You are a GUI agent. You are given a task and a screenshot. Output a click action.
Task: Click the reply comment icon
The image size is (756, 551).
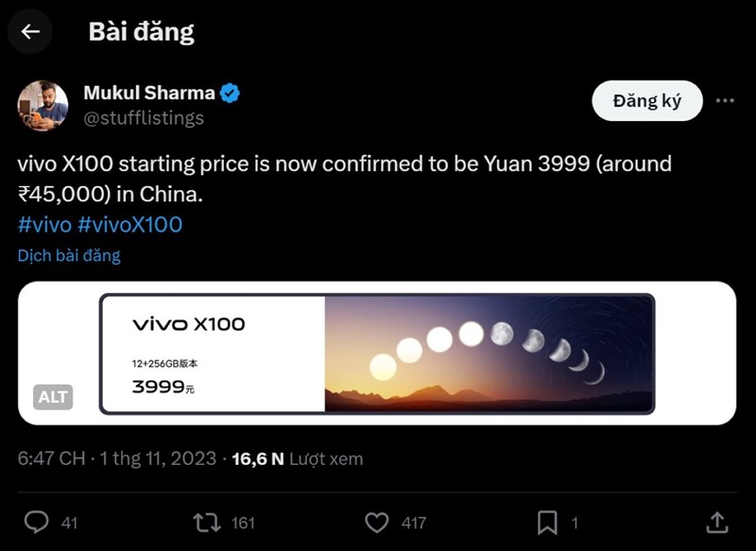tap(37, 522)
